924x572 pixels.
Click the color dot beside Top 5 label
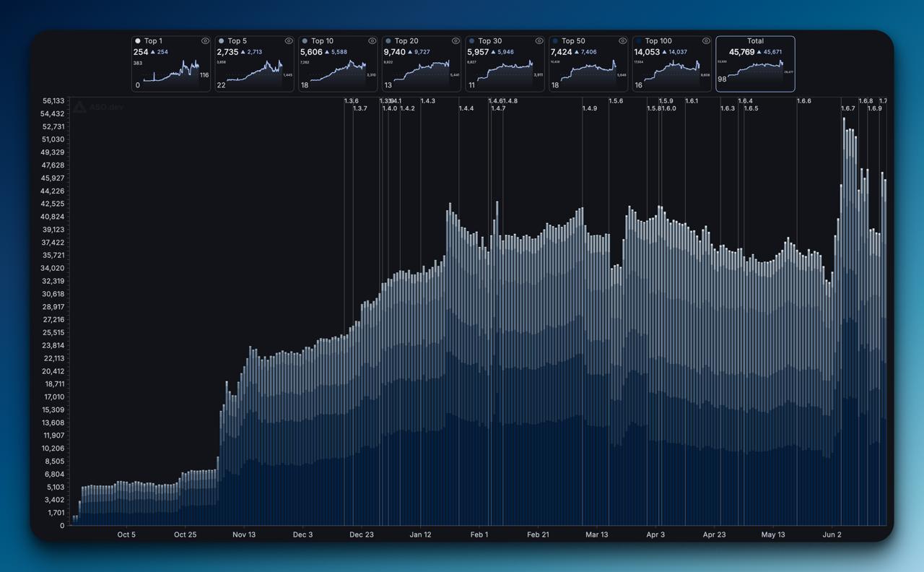point(221,41)
